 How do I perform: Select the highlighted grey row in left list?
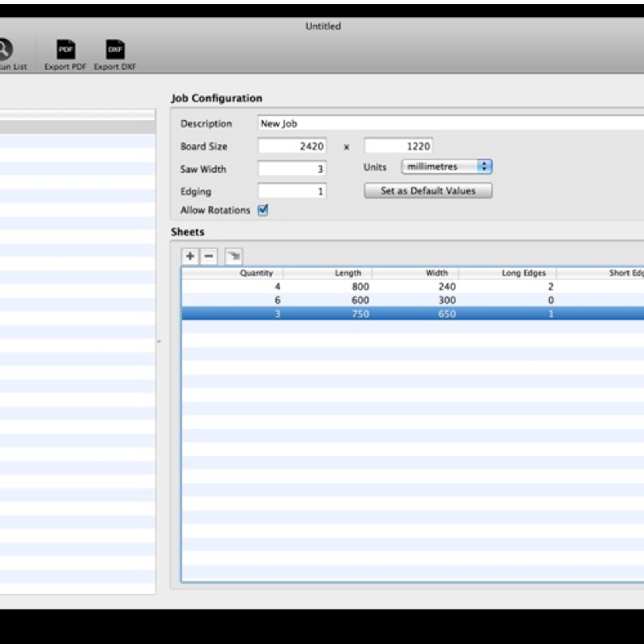[x=78, y=127]
